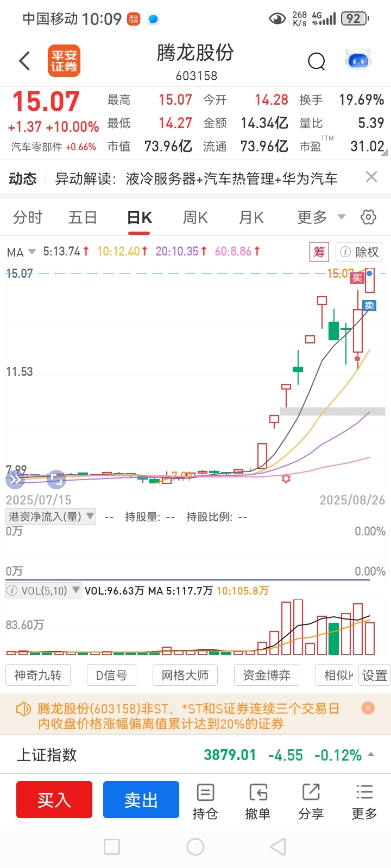Dismiss the orange price deviation notice
This screenshot has height=868, width=391.
pyautogui.click(x=368, y=708)
